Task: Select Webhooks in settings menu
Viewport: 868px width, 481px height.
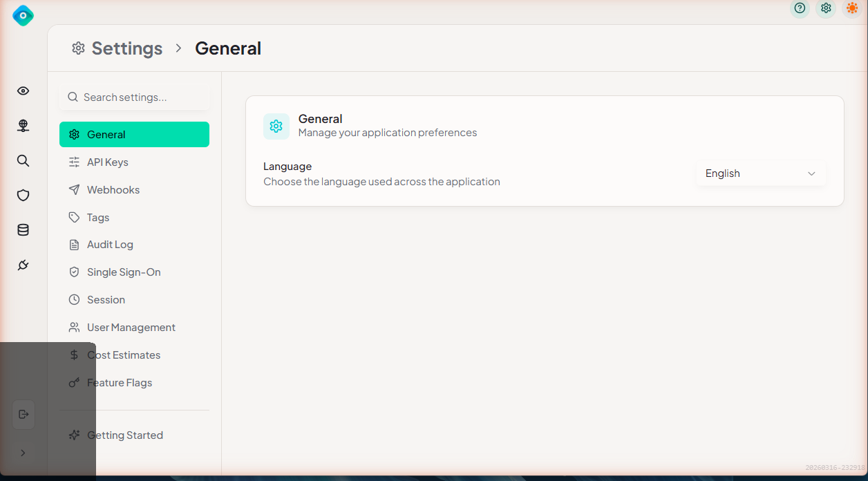Action: pos(113,190)
